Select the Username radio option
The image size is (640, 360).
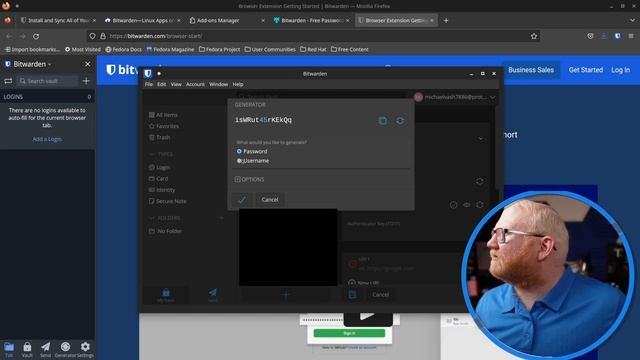pyautogui.click(x=239, y=161)
